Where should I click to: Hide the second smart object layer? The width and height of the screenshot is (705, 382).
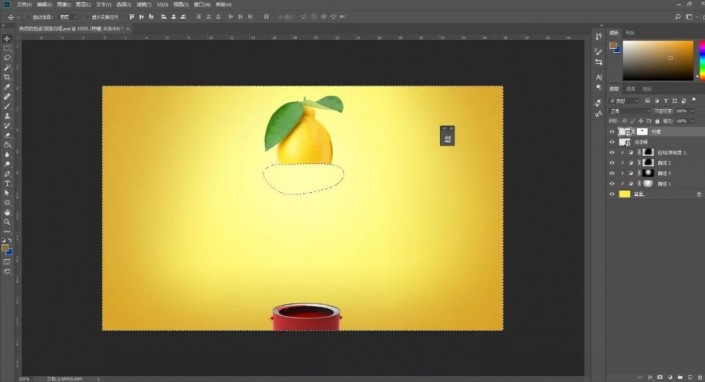[x=611, y=142]
